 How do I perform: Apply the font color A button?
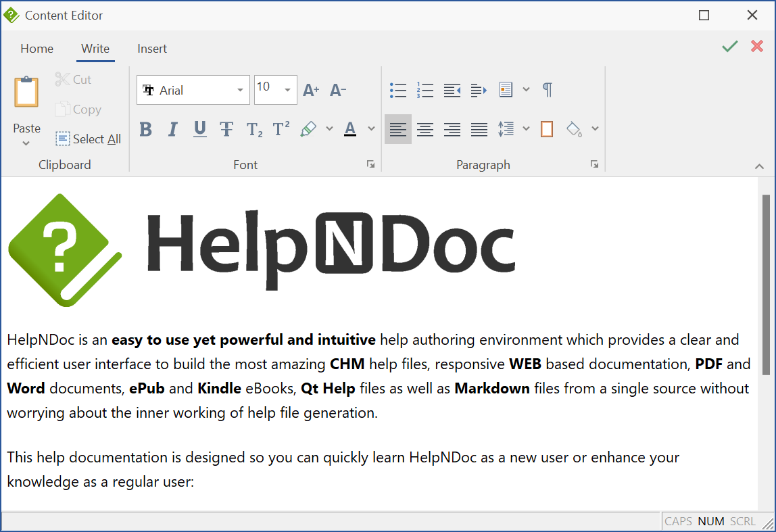pos(350,129)
